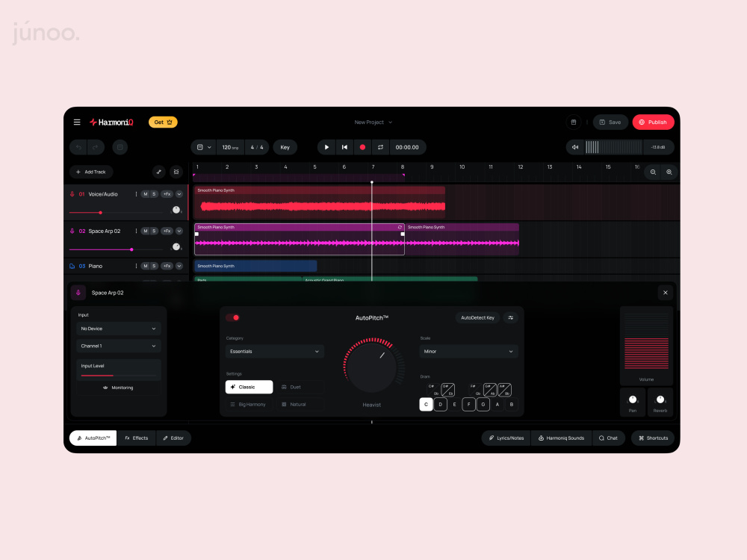Screen dimensions: 747x560
Task: Open the Channel 1 dropdown
Action: tap(119, 346)
